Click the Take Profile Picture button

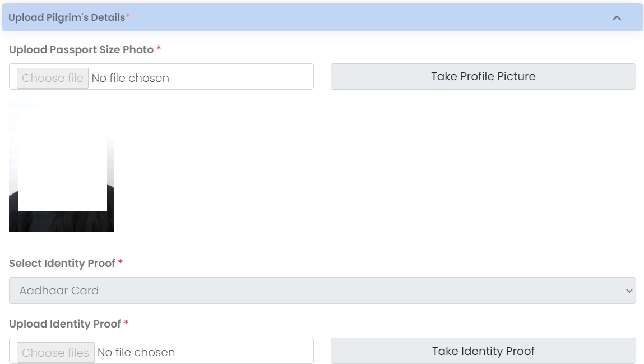coord(483,76)
